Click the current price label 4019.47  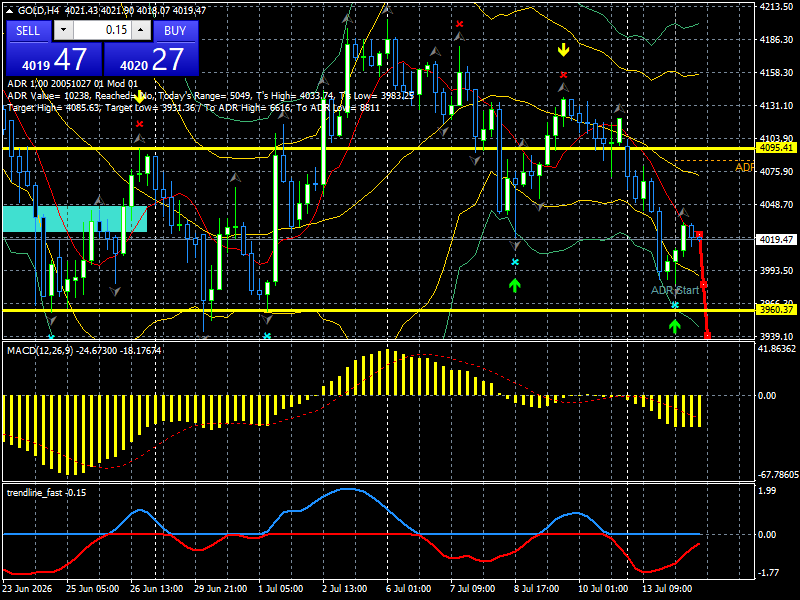pyautogui.click(x=777, y=239)
